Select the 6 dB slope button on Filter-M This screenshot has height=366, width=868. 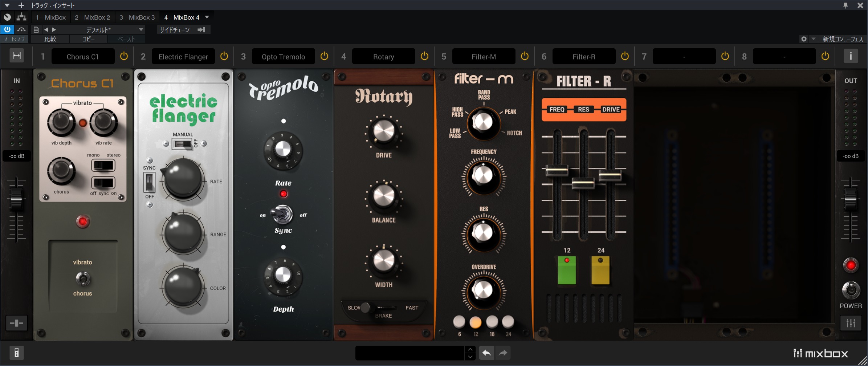[x=459, y=322]
